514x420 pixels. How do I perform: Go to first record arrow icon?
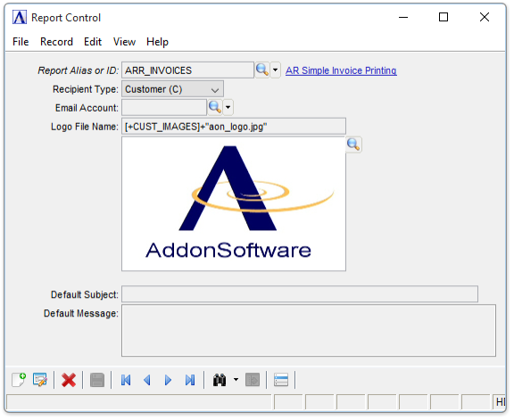[126, 380]
